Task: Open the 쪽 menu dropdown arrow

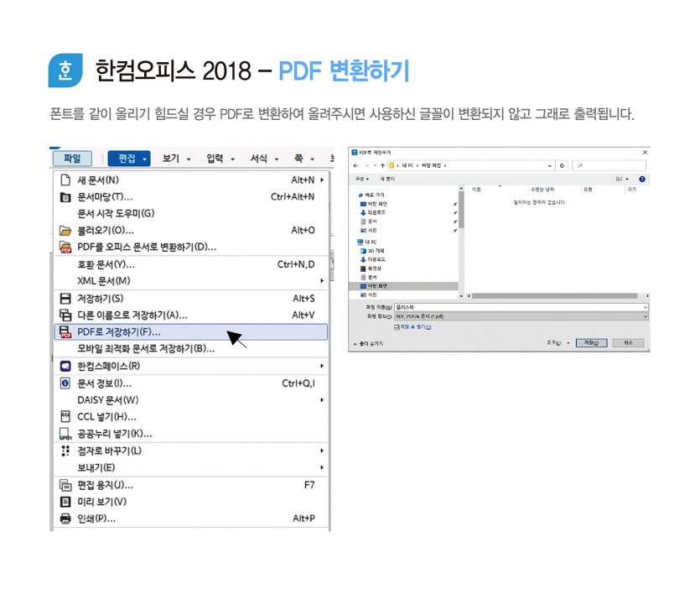Action: pos(312,159)
